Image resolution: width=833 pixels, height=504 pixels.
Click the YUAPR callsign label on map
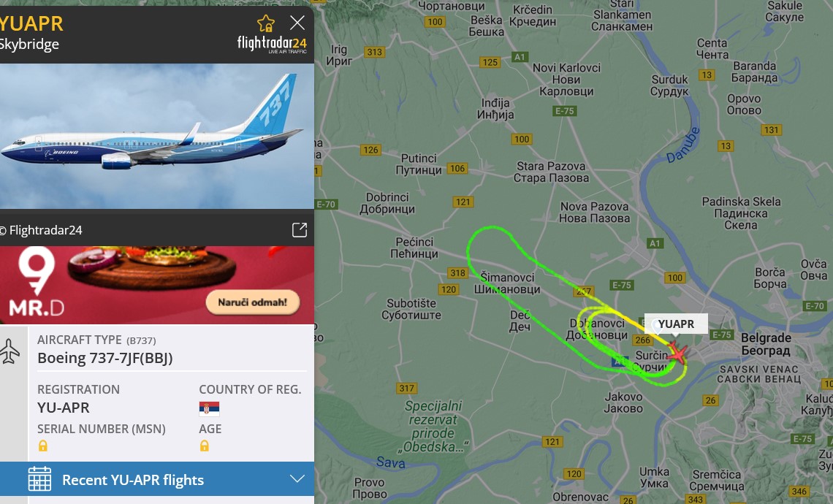pyautogui.click(x=676, y=324)
